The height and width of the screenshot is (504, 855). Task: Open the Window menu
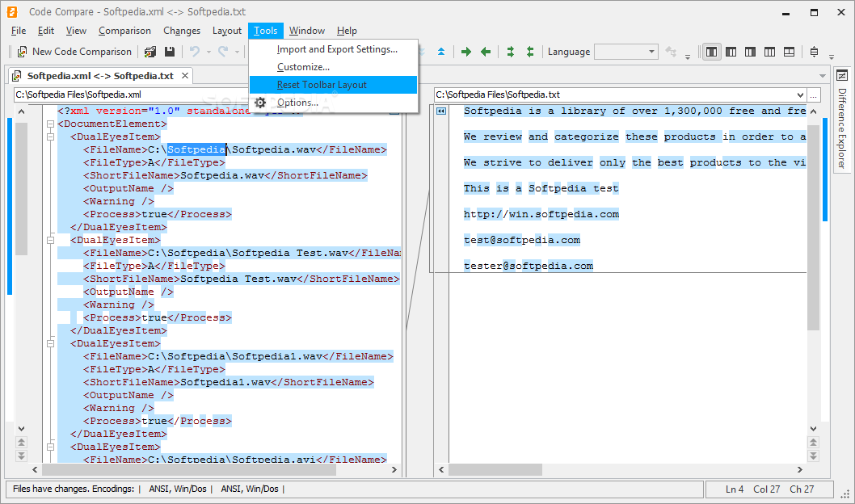307,31
